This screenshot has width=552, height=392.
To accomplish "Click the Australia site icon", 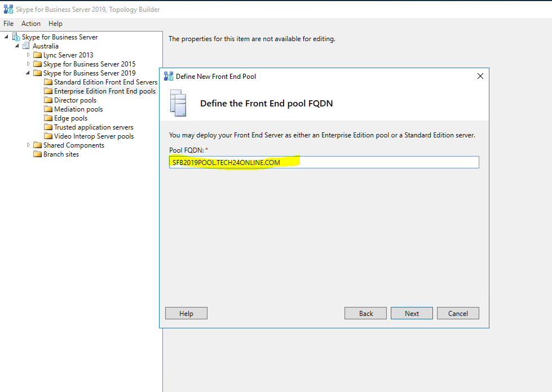I will tap(27, 46).
